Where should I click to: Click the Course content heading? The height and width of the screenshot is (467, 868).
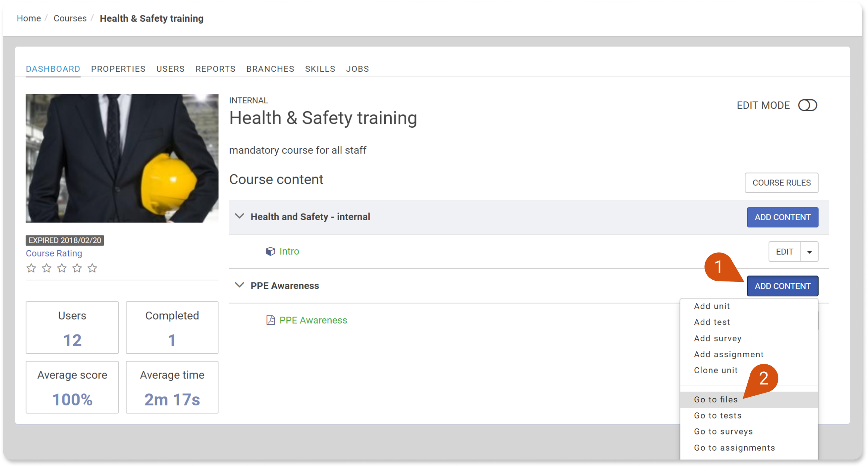click(276, 180)
